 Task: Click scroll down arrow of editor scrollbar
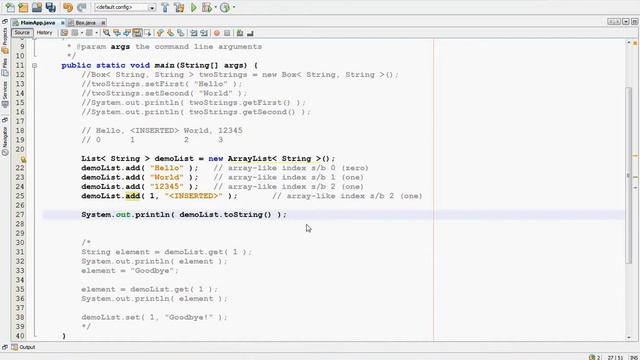point(629,337)
